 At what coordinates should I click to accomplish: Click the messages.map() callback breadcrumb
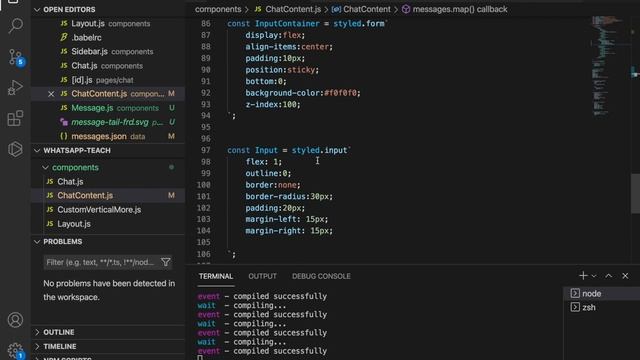pyautogui.click(x=455, y=9)
